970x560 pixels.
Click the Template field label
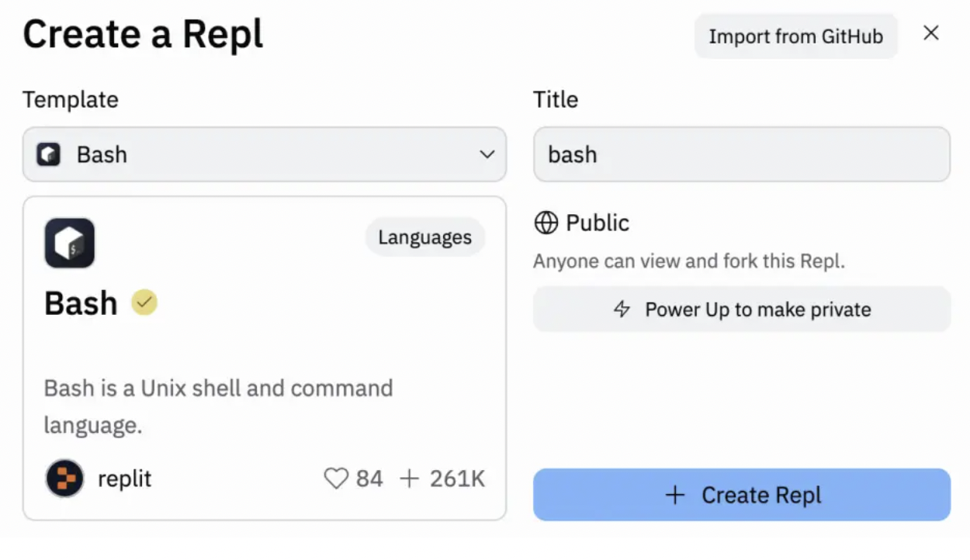[71, 99]
